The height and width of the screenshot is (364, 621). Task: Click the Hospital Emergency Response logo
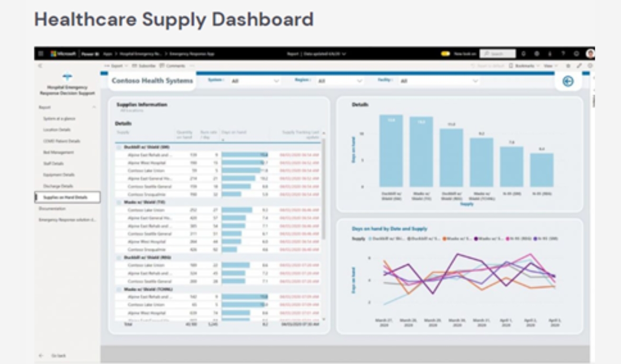coord(67,77)
